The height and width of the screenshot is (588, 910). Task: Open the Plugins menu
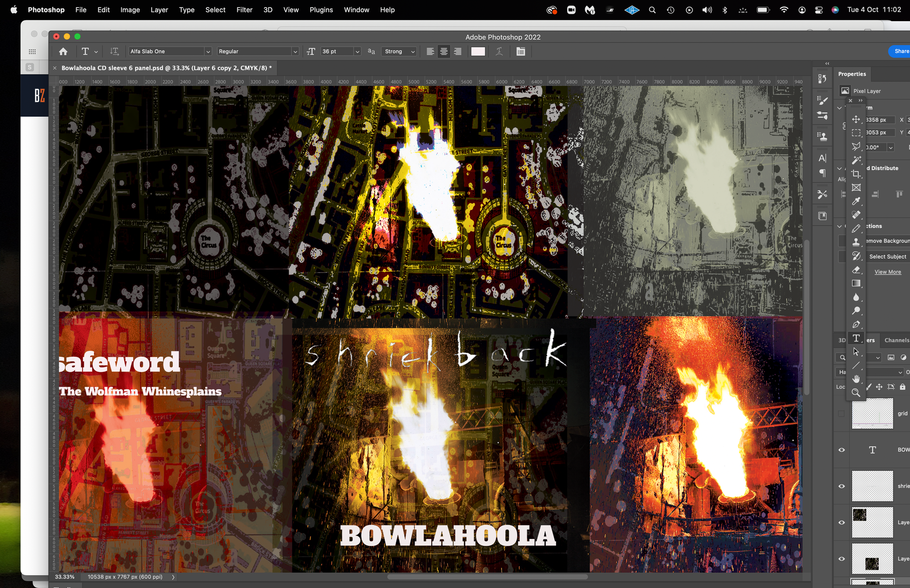tap(321, 10)
